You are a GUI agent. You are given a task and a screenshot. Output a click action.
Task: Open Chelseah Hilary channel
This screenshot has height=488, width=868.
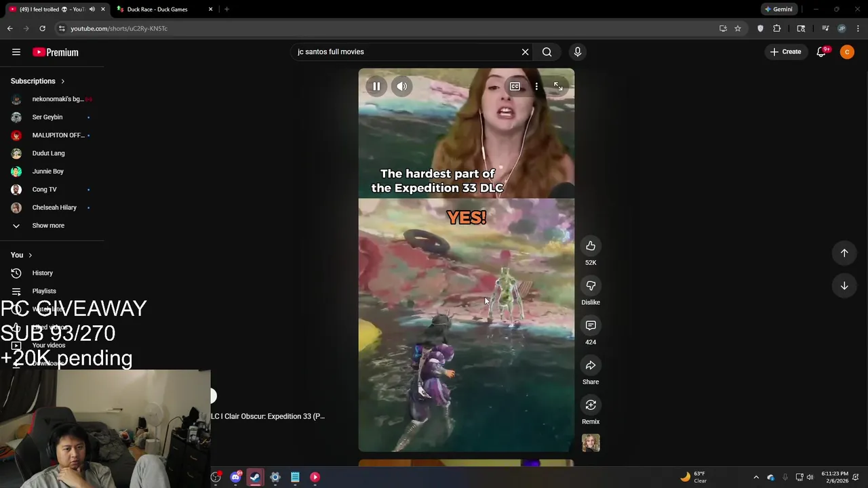tap(52, 207)
